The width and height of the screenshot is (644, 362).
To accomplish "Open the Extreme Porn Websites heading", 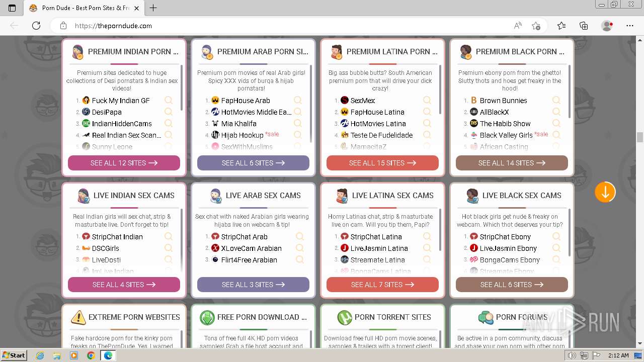I will pyautogui.click(x=134, y=317).
